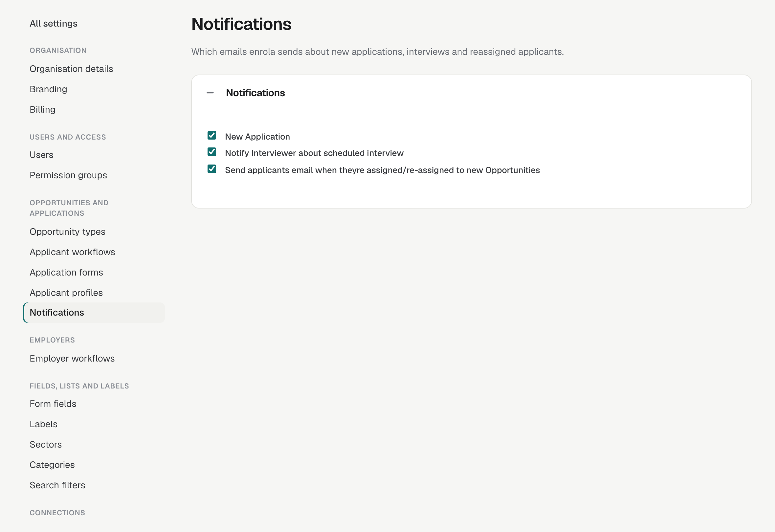Open Search filters settings
The image size is (775, 532).
click(x=57, y=485)
